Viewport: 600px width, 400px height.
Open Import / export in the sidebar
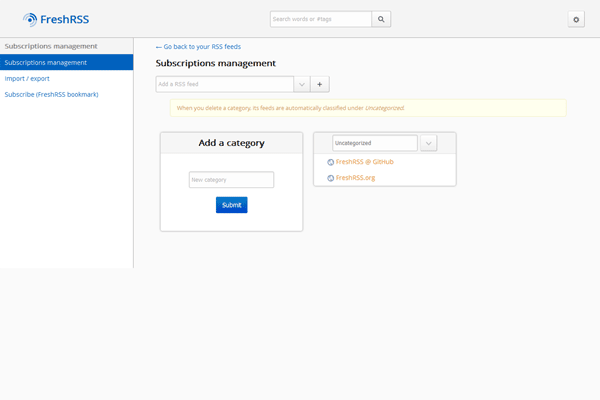27,78
